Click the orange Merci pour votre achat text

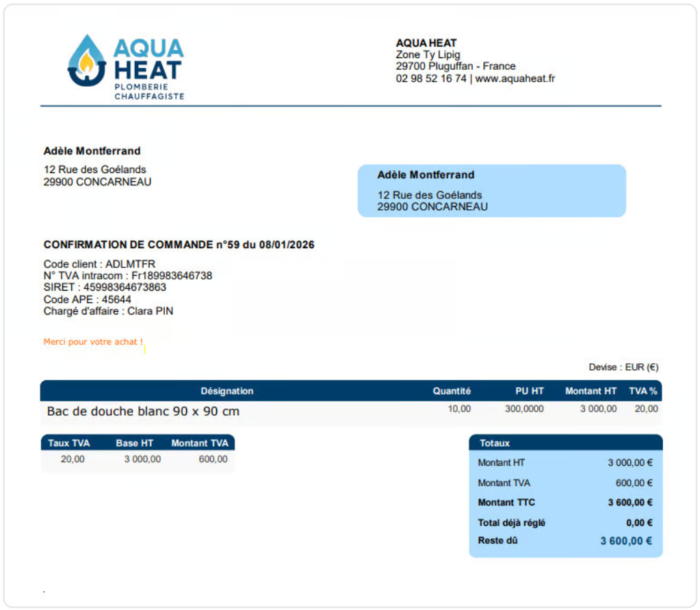(93, 342)
